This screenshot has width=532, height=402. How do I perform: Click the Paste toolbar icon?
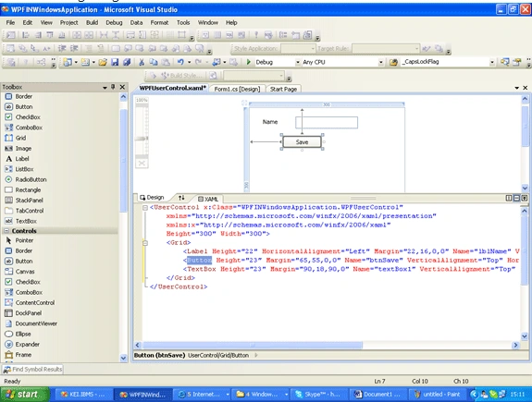(166, 62)
